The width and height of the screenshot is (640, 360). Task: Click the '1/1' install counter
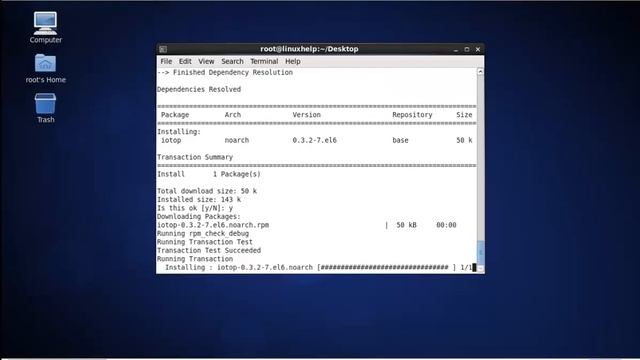point(466,268)
